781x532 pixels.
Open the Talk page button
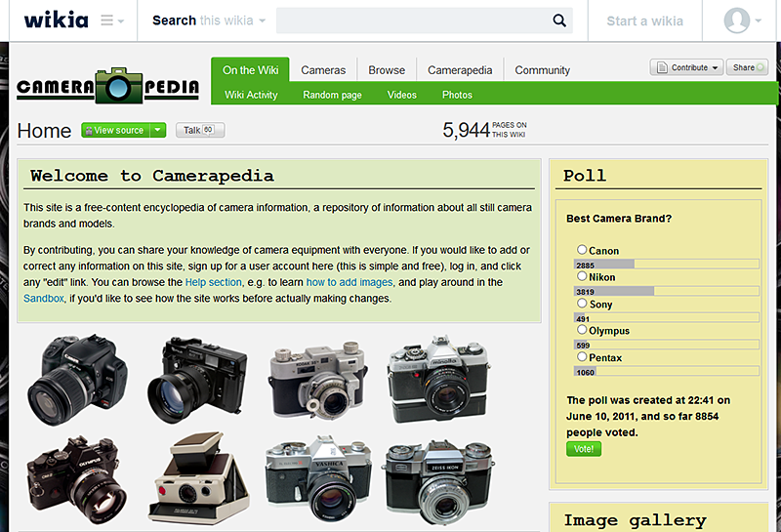click(200, 130)
